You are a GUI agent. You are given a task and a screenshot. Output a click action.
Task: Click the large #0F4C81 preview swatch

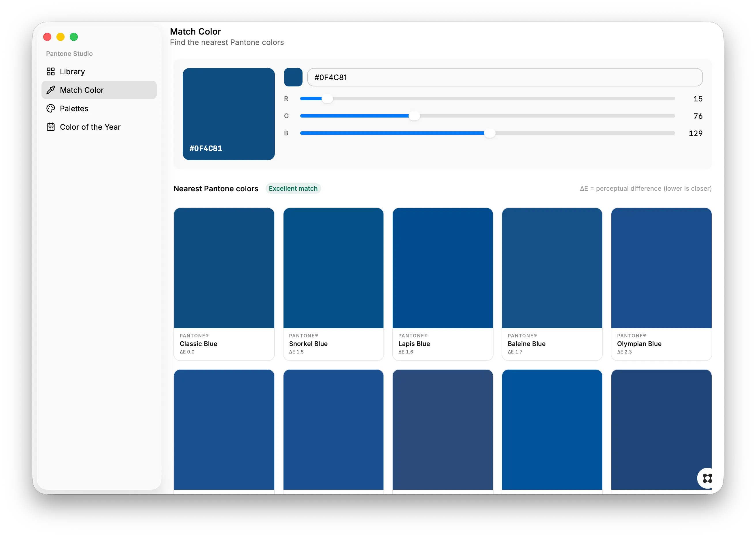coord(228,114)
